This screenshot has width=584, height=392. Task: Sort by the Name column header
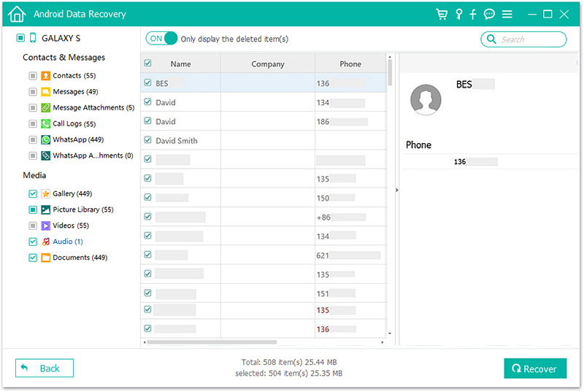(180, 64)
